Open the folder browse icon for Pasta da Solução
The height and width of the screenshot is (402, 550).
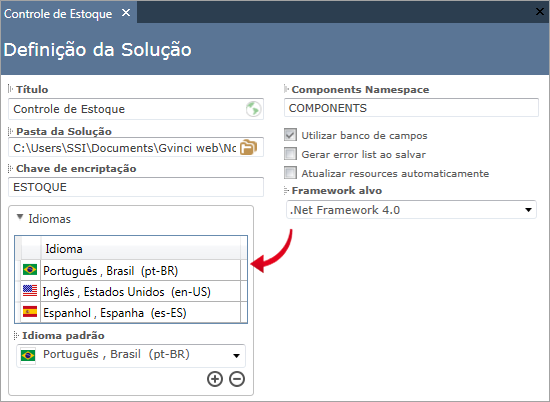coord(248,147)
